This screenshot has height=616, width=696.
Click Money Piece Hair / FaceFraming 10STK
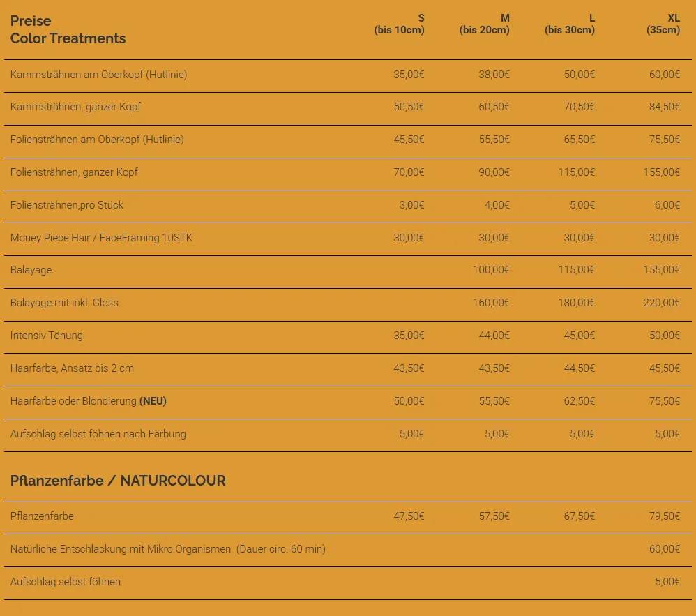pyautogui.click(x=101, y=238)
